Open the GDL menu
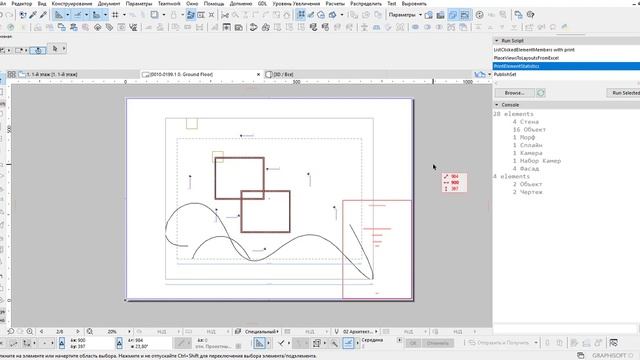Screen dimensions: 640x360 (x=262, y=4)
